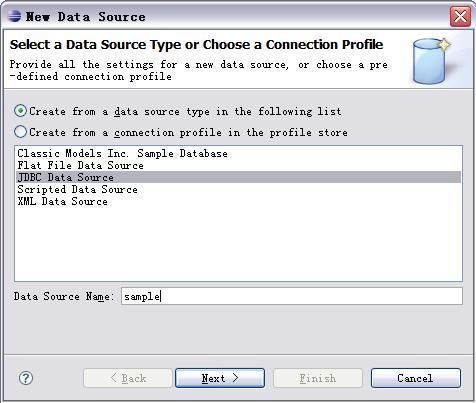
Task: Choose Classic Models Inc. Sample Database
Action: (122, 153)
